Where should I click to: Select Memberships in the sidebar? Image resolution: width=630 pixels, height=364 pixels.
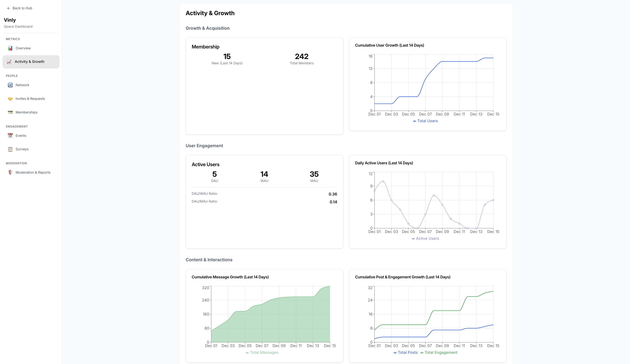coord(26,112)
